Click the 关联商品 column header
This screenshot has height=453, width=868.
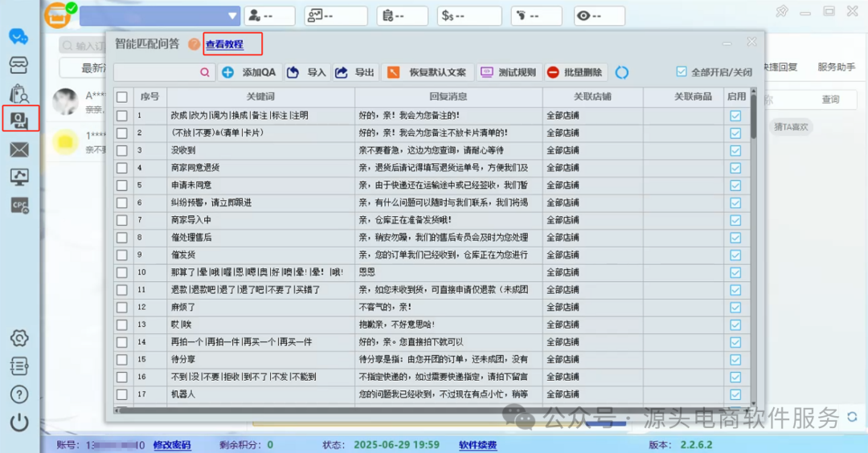pyautogui.click(x=683, y=97)
